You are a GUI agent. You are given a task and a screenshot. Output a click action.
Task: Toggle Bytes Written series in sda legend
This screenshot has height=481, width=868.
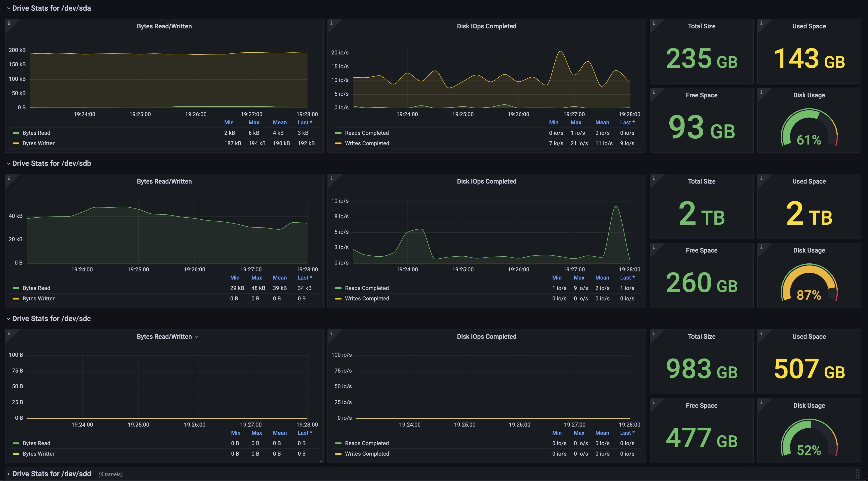click(39, 143)
